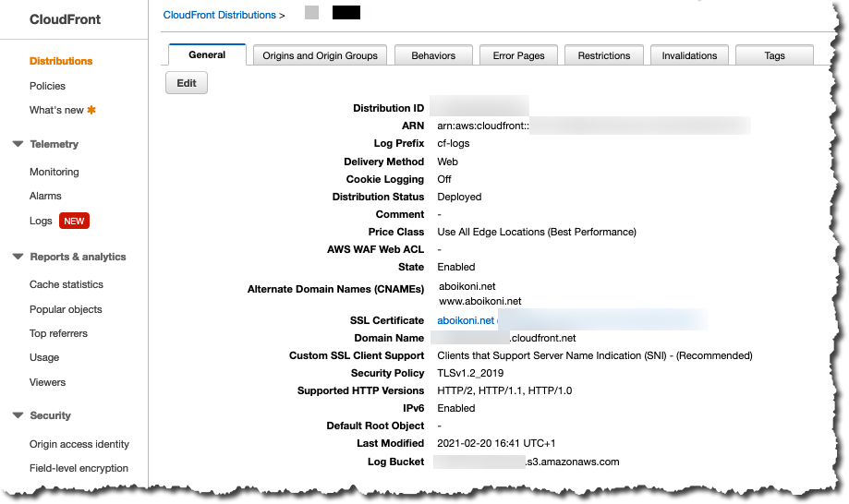Click the ARN value arn:aws:cloudfront::
The width and height of the screenshot is (849, 504).
tap(483, 126)
